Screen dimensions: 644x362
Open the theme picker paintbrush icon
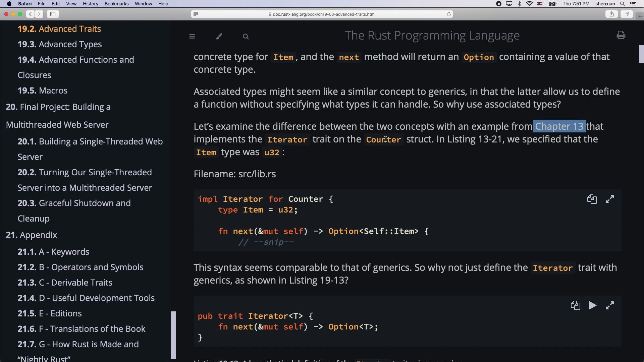(x=219, y=36)
